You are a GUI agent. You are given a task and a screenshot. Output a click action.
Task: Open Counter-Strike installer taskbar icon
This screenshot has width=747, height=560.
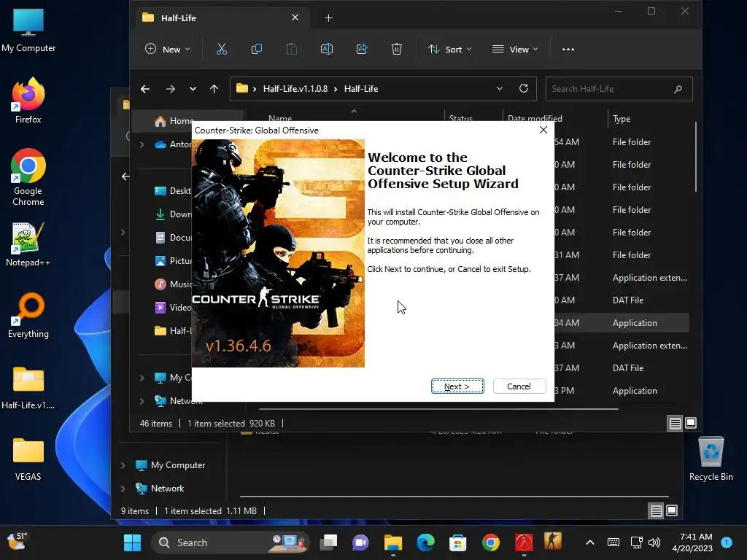(553, 542)
